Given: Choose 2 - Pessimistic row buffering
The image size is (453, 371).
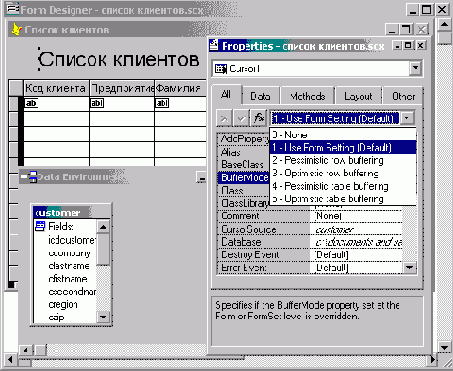Looking at the screenshot, I should point(343,160).
